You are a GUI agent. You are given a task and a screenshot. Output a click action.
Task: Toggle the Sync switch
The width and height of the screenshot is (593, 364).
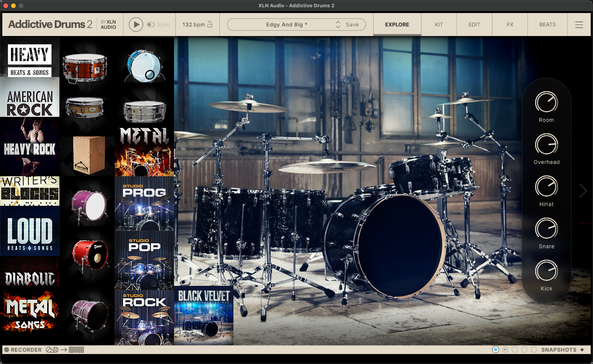tap(151, 25)
